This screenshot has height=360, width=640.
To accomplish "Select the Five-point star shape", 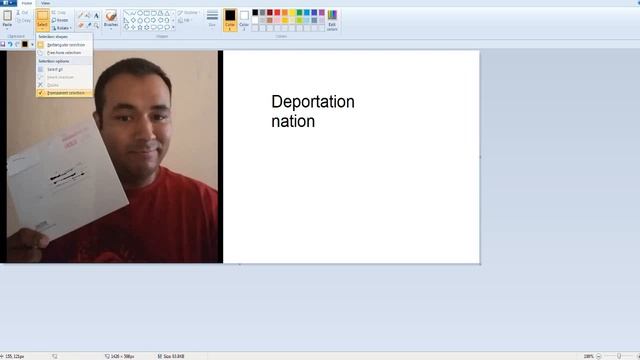I will [140, 27].
